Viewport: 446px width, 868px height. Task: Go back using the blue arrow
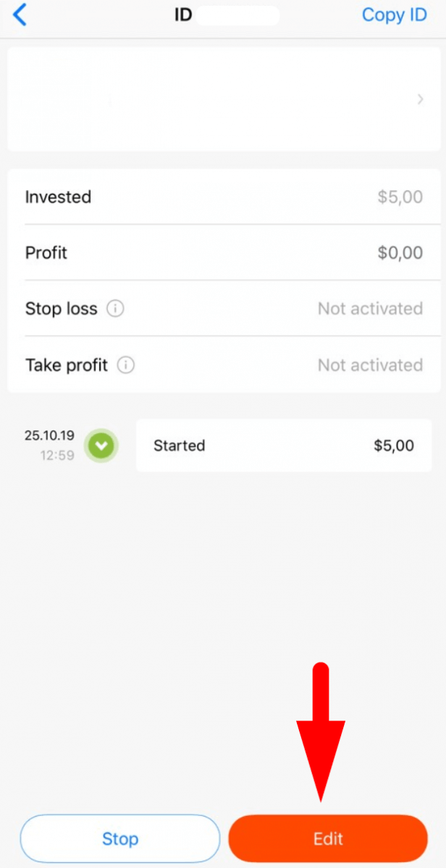tap(20, 14)
